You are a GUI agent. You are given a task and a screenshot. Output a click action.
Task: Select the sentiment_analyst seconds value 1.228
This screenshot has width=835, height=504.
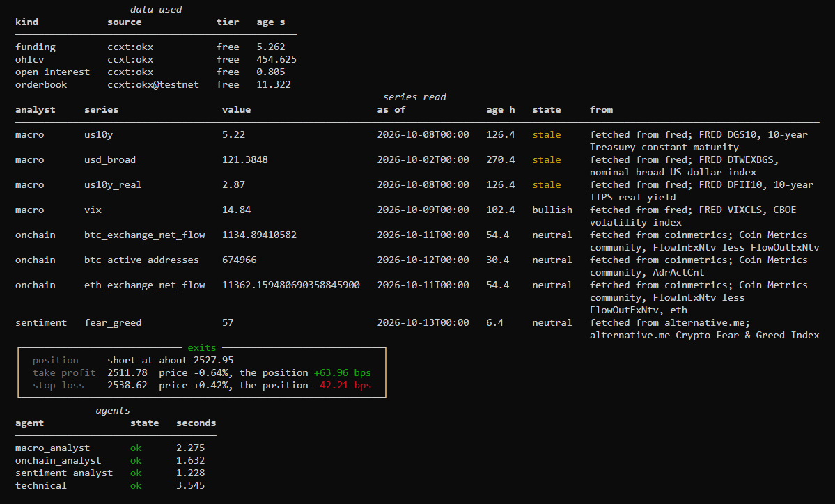point(191,473)
